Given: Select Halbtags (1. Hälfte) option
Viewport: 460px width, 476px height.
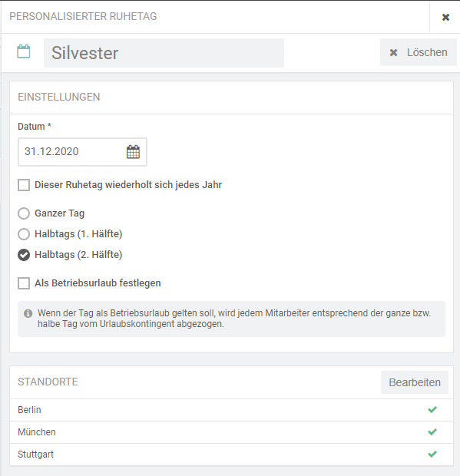Looking at the screenshot, I should click(x=24, y=234).
